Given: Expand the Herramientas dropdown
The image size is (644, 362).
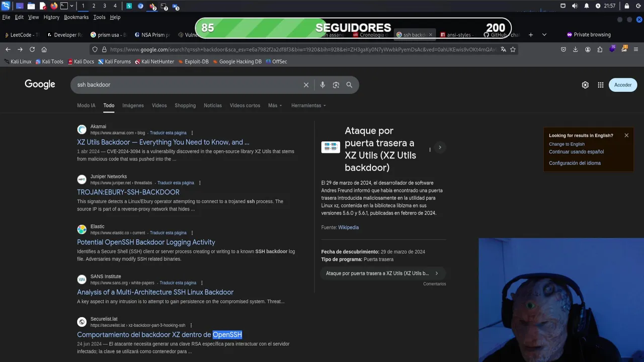Looking at the screenshot, I should 308,106.
